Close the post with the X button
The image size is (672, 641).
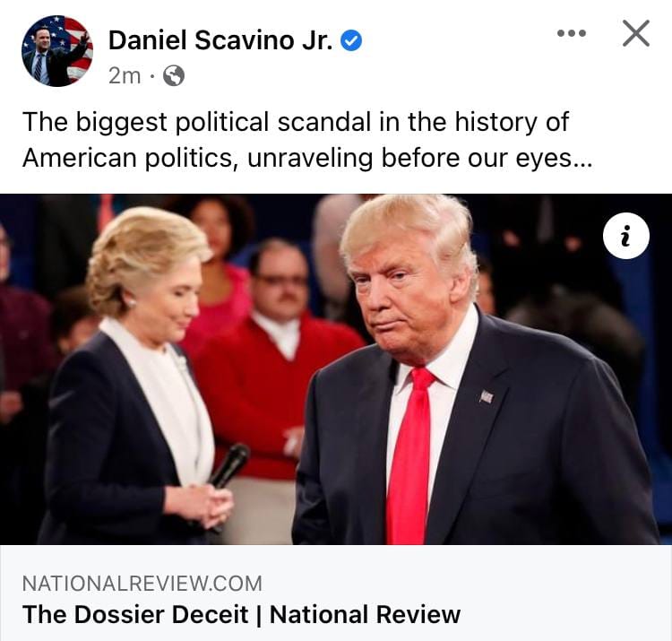(x=636, y=33)
